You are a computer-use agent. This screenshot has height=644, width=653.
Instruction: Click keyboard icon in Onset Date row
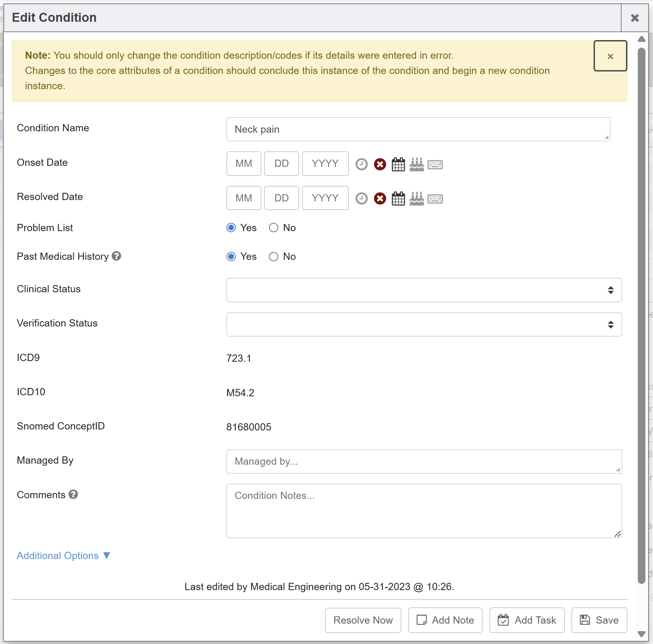point(435,164)
